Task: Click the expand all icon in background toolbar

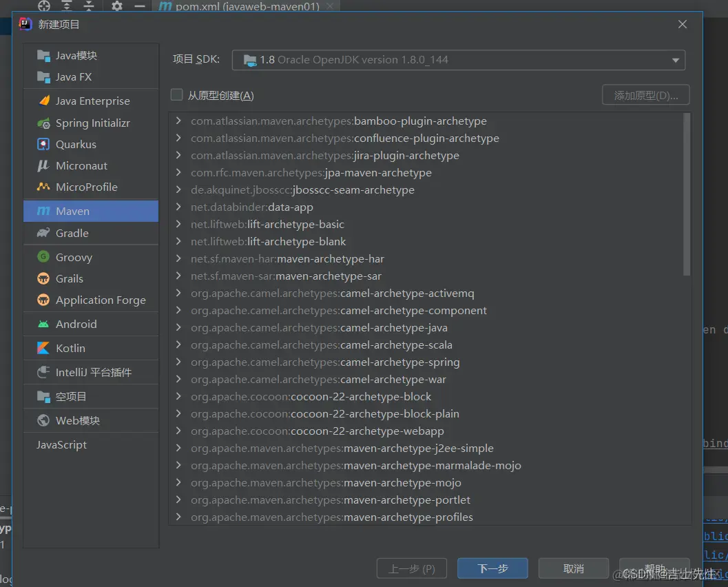Action: [x=67, y=6]
